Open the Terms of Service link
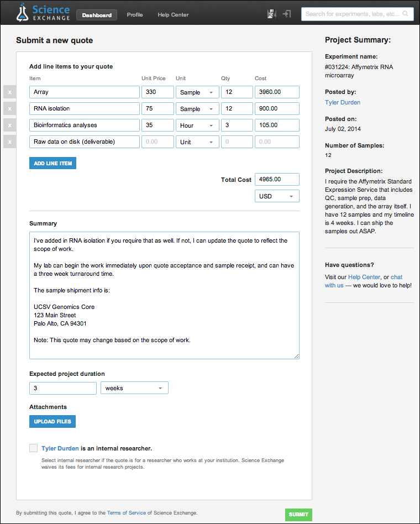Image resolution: width=420 pixels, height=524 pixels. pos(127,513)
